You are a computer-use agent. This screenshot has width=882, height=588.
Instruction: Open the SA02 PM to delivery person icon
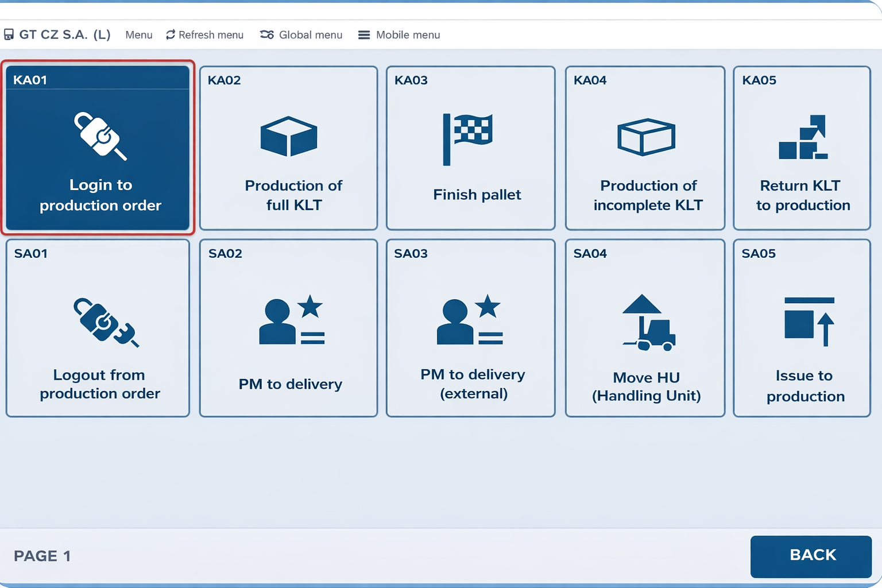pos(291,320)
